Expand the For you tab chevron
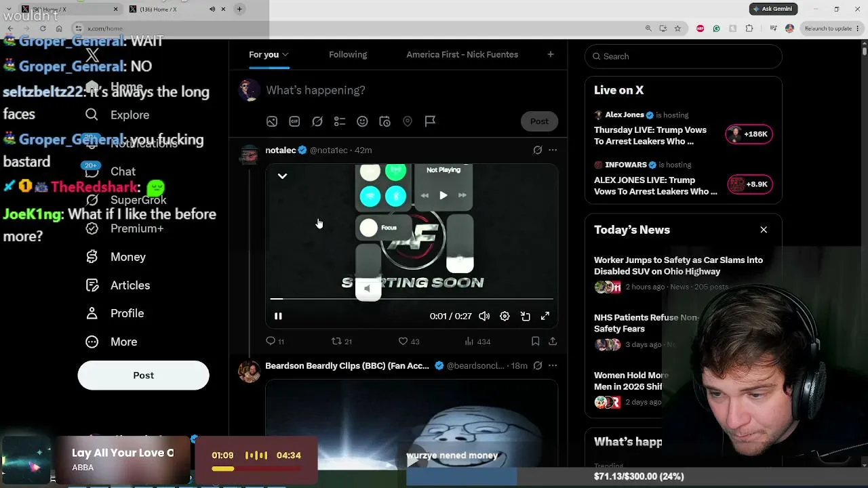This screenshot has height=488, width=868. [x=285, y=55]
